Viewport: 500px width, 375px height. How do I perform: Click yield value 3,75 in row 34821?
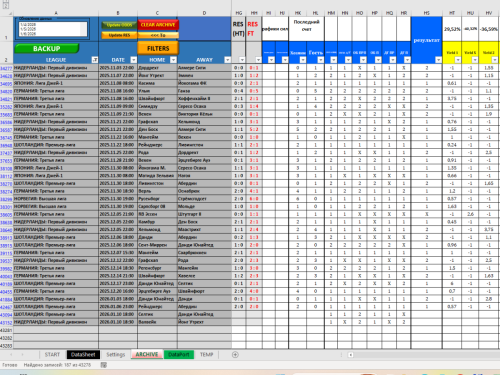point(452,99)
